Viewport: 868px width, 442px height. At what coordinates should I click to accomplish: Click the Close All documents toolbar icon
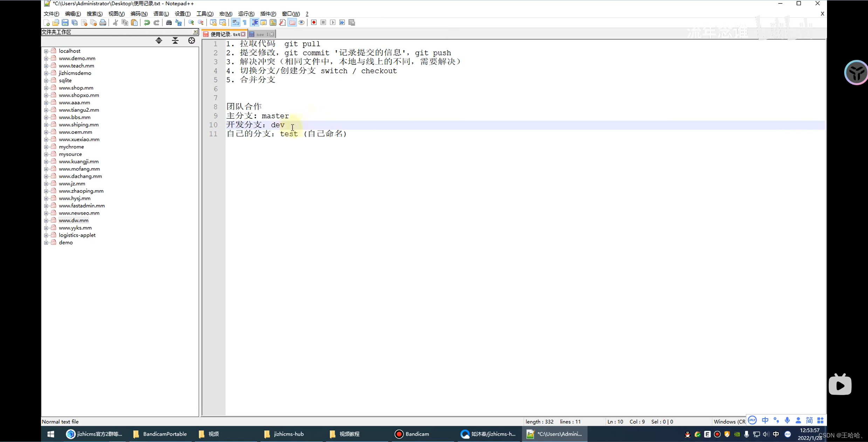pyautogui.click(x=94, y=22)
